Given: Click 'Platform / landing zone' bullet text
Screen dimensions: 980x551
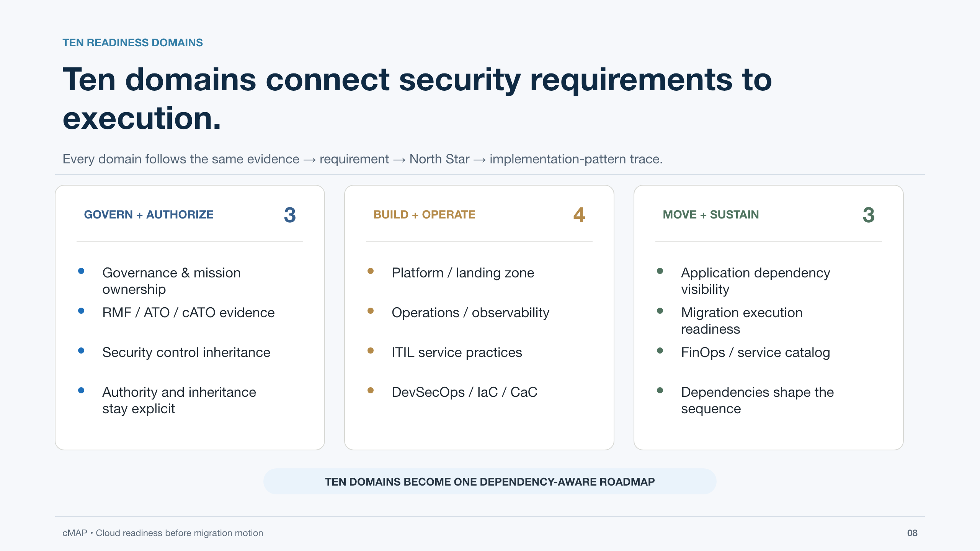Looking at the screenshot, I should [463, 273].
